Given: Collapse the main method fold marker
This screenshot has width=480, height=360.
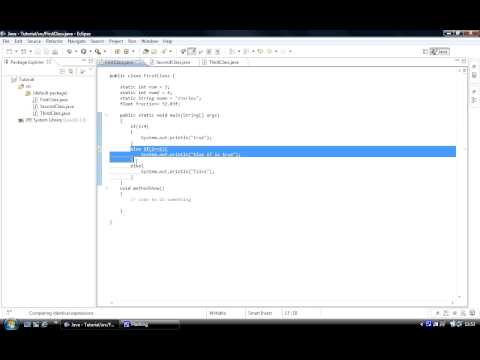Looking at the screenshot, I should click(107, 115).
